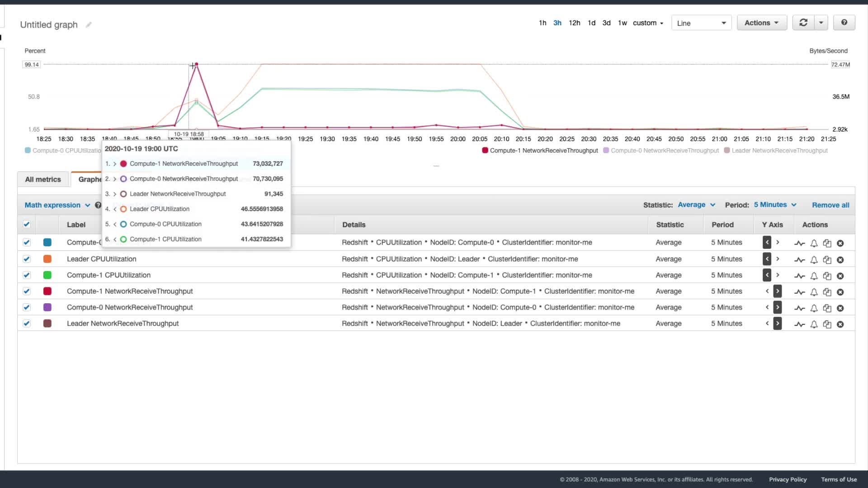
Task: Toggle Compute-0 NetworkReceiveThroughput row checkbox
Action: coord(27,307)
